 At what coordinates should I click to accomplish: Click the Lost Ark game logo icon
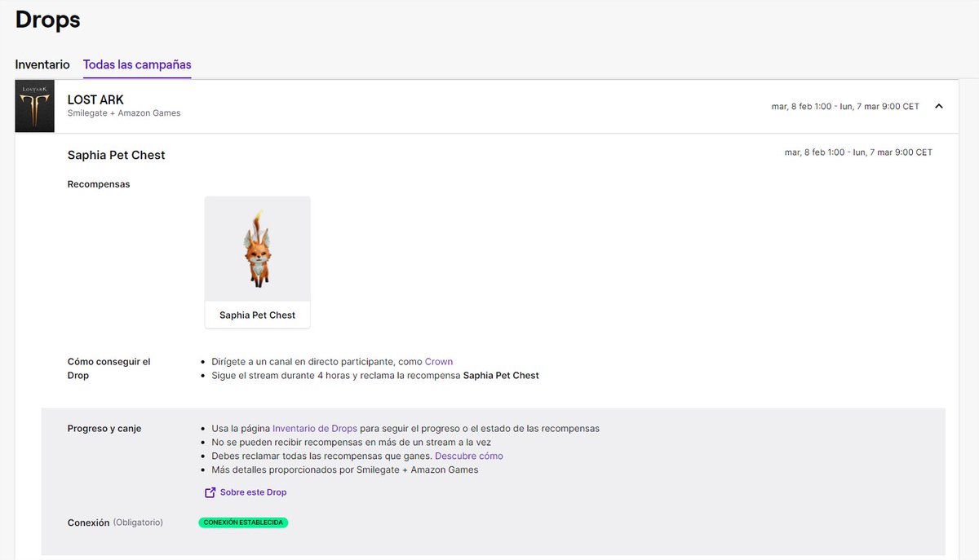click(x=35, y=106)
